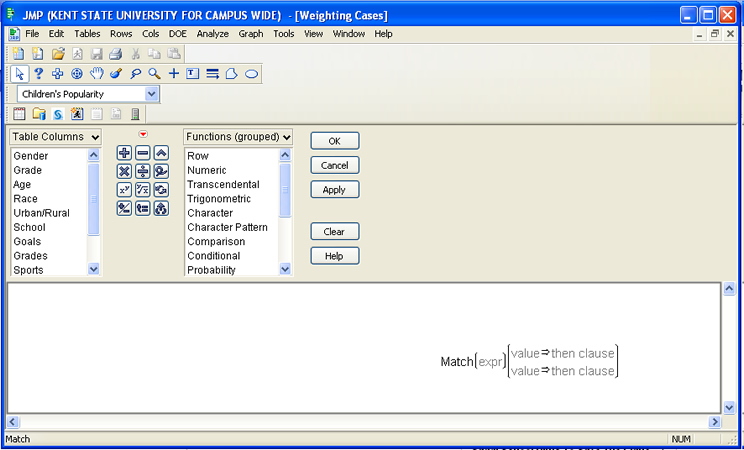Screen dimensions: 744x450
Task: Click the divide keypad button
Action: [x=142, y=171]
